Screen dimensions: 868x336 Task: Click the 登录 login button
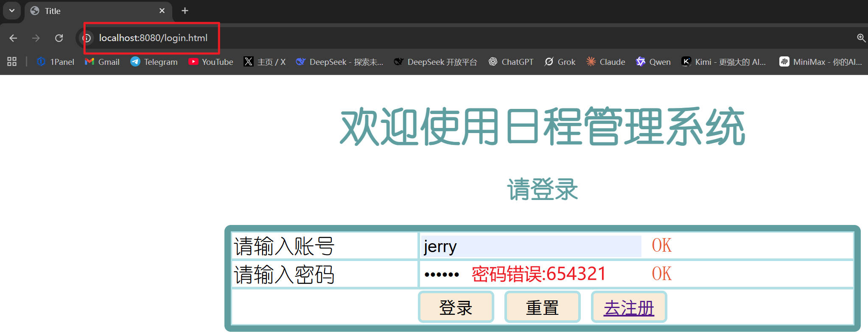pyautogui.click(x=456, y=307)
